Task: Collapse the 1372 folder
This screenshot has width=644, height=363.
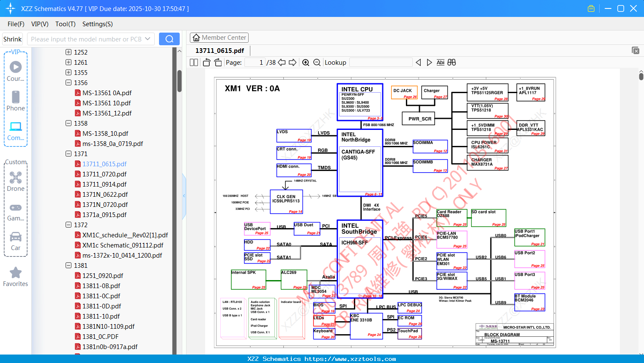Action: click(x=69, y=225)
